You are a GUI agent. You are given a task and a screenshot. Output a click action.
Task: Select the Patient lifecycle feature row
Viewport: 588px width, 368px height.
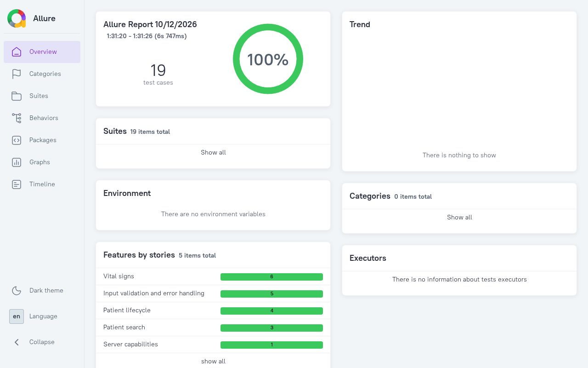(x=213, y=310)
